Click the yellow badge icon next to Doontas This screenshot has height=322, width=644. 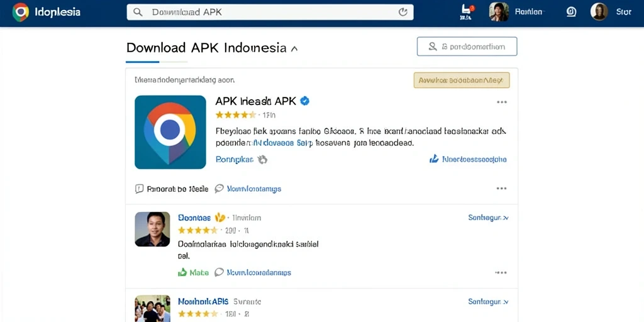pos(220,217)
